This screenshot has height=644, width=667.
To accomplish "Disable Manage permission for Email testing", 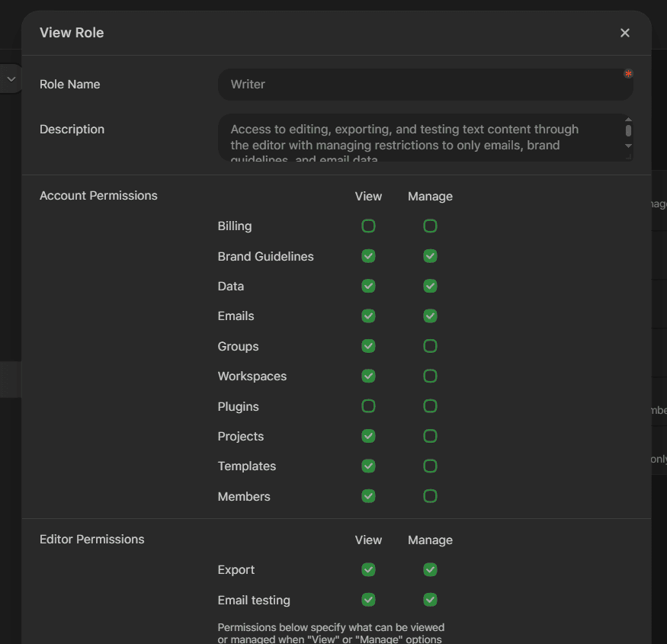I will pos(430,600).
